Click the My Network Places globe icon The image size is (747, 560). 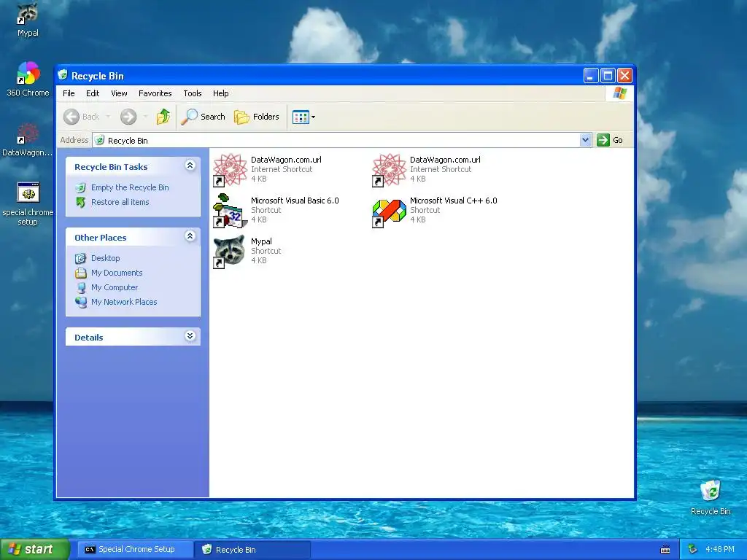pos(80,303)
